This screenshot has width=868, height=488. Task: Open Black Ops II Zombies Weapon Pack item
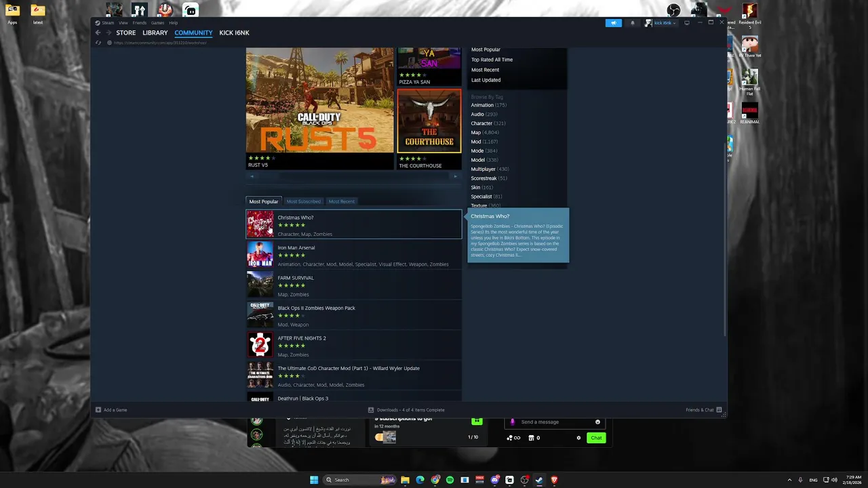pos(353,314)
